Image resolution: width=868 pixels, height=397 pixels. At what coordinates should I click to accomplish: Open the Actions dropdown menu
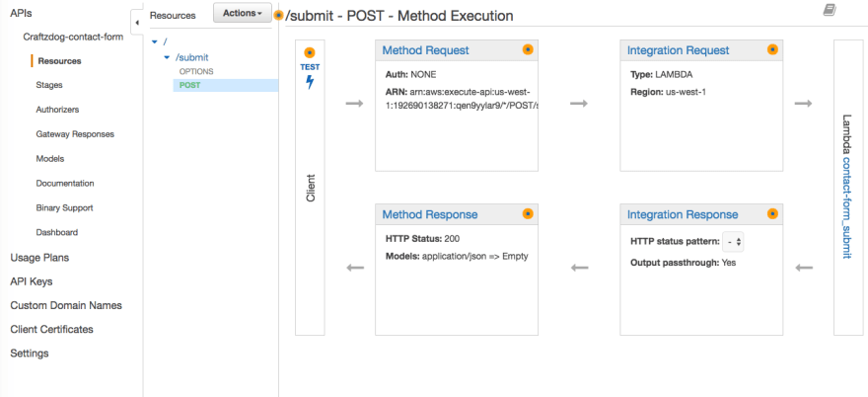[243, 13]
